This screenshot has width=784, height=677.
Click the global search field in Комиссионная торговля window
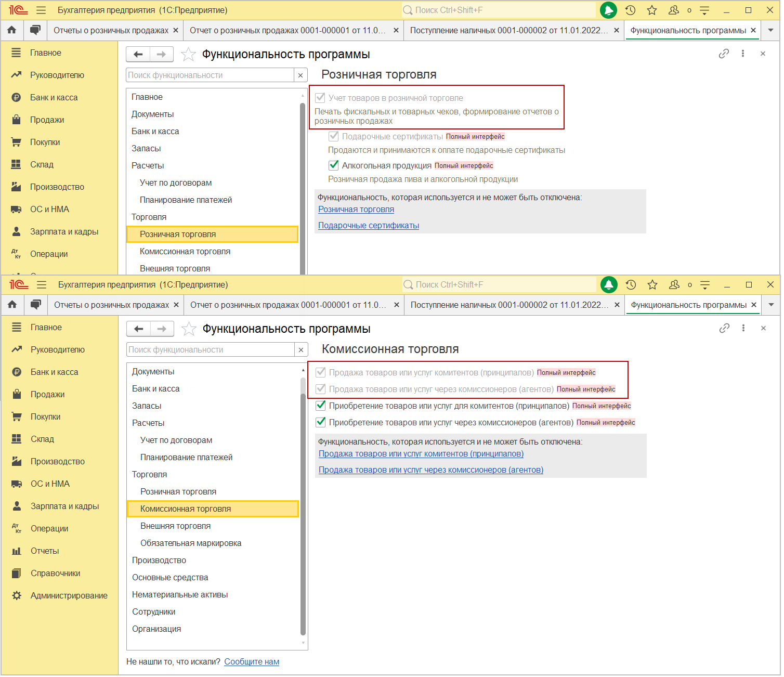point(500,284)
